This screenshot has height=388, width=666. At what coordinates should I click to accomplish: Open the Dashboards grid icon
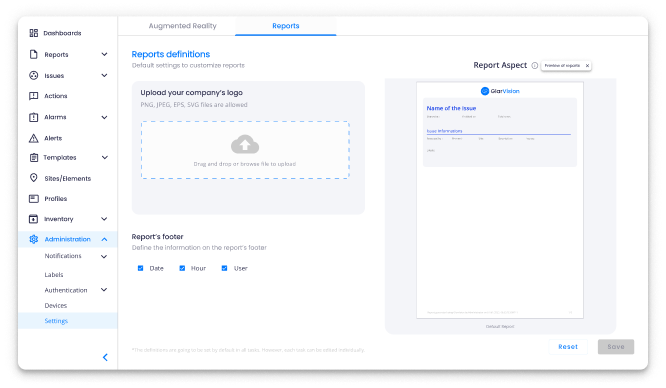tap(34, 33)
